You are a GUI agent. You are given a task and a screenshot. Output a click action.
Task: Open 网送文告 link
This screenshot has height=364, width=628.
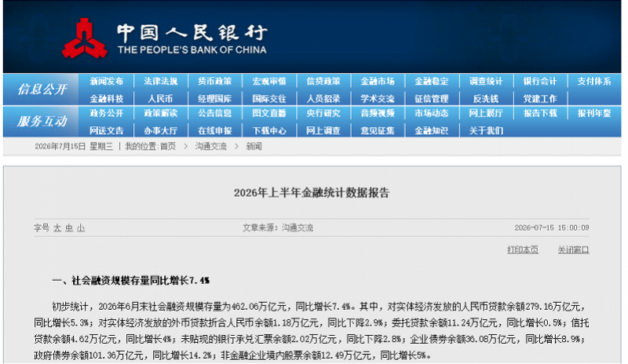tap(106, 130)
